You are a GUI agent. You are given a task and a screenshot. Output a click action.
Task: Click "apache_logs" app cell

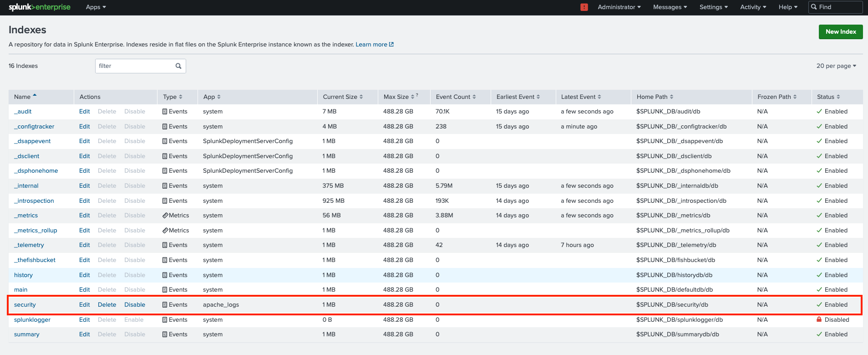point(221,305)
